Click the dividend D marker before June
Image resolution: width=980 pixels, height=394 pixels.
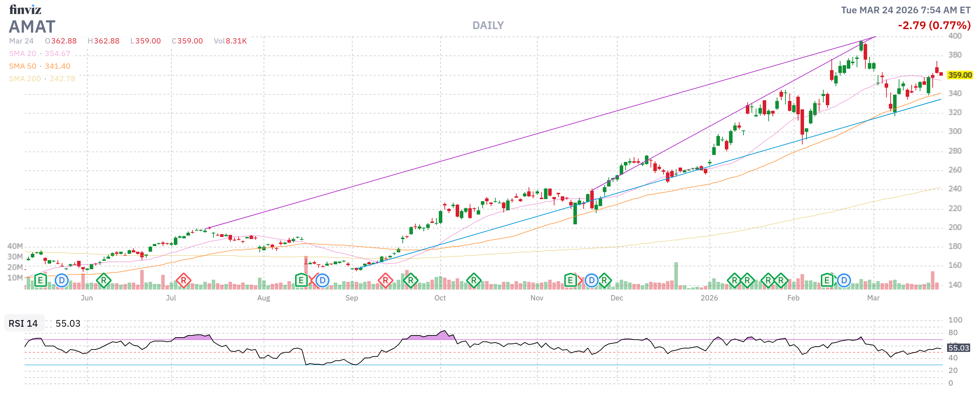point(62,281)
